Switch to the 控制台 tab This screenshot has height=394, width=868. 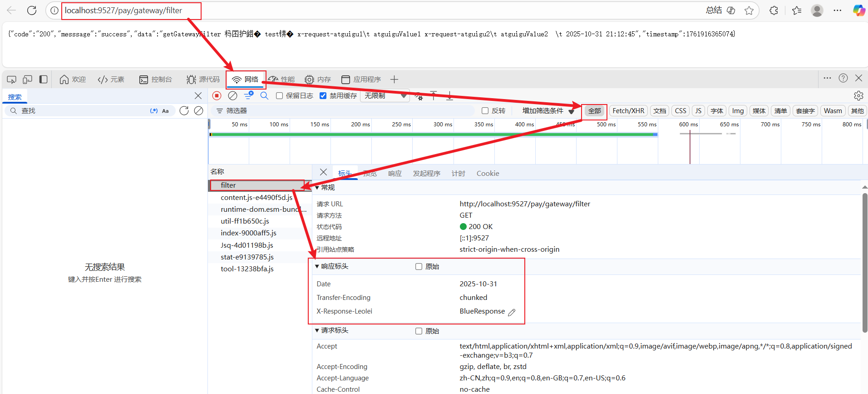[x=156, y=80]
